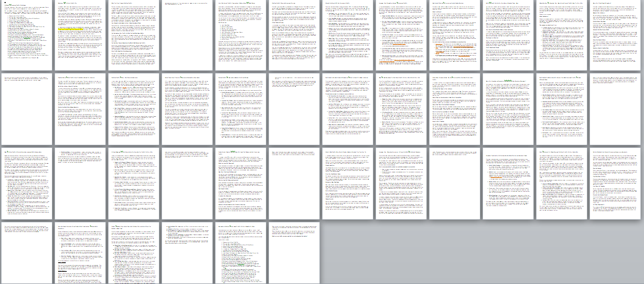Select the tenth page in the second row
Screen dimensions: 644x284
point(508,109)
